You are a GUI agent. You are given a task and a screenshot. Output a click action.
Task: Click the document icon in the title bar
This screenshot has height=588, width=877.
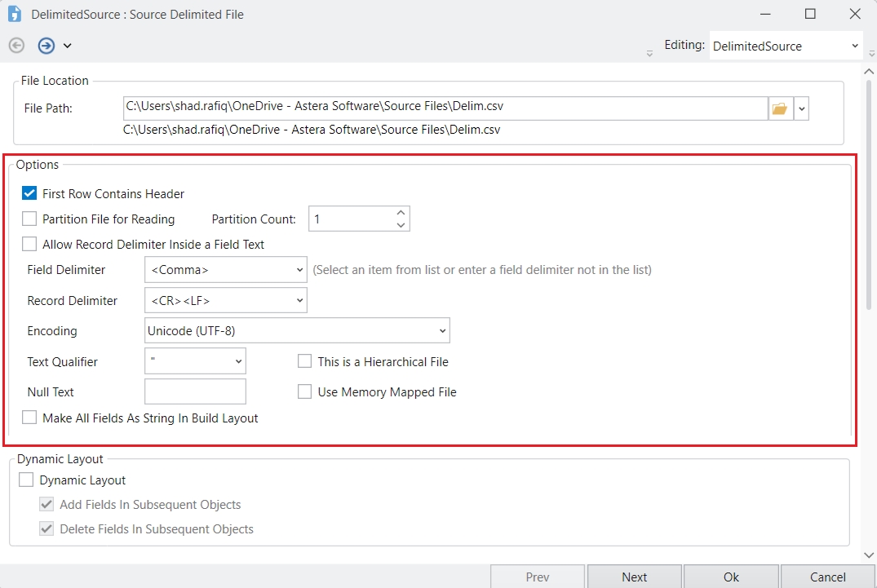pos(15,14)
